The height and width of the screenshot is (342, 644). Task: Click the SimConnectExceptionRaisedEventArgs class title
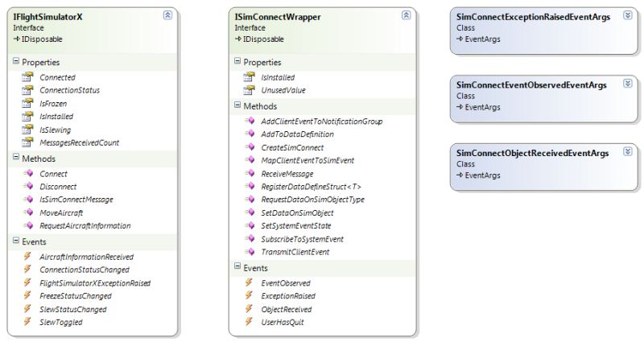click(533, 17)
